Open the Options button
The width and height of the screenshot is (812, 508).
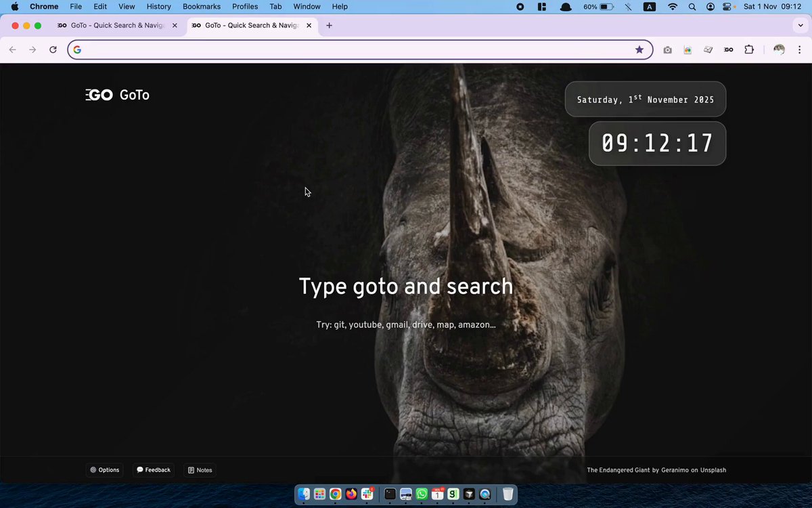click(105, 470)
